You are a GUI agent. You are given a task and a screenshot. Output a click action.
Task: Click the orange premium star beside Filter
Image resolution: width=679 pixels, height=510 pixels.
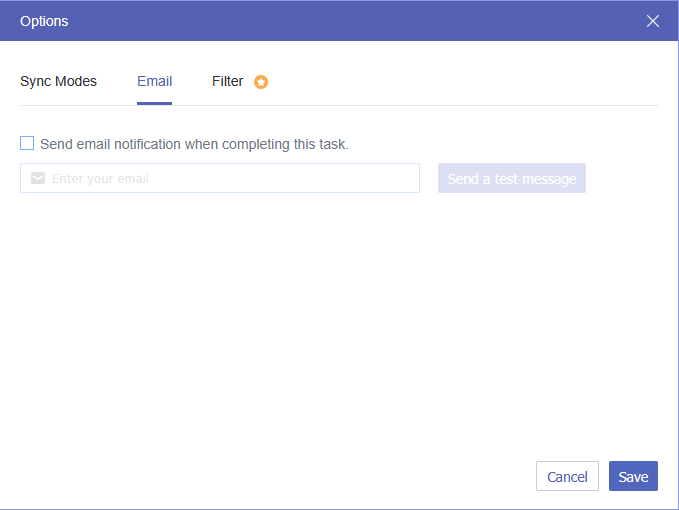[x=261, y=82]
